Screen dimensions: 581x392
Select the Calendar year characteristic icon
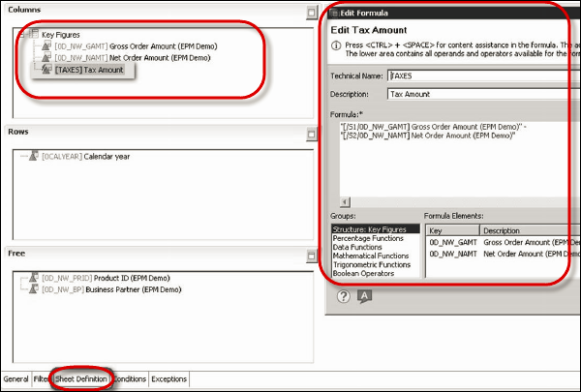[34, 156]
